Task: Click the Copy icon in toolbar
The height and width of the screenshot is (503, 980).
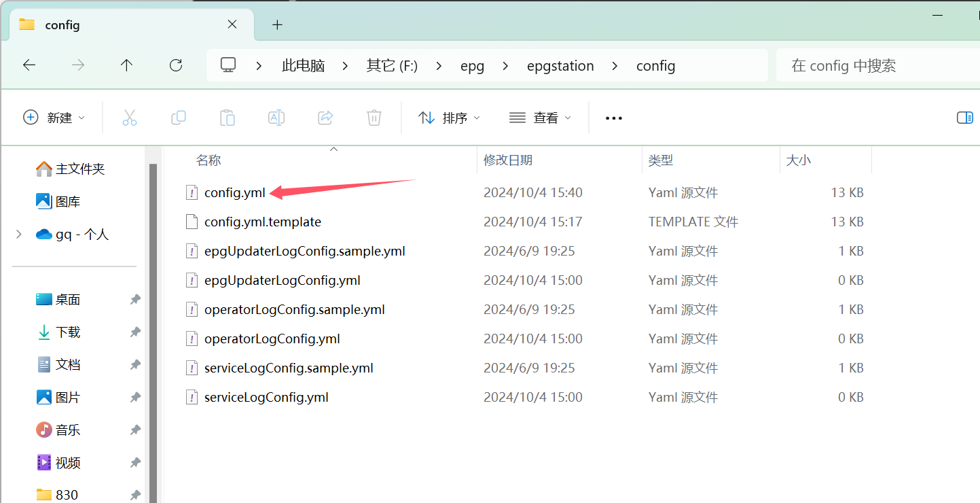Action: (179, 118)
